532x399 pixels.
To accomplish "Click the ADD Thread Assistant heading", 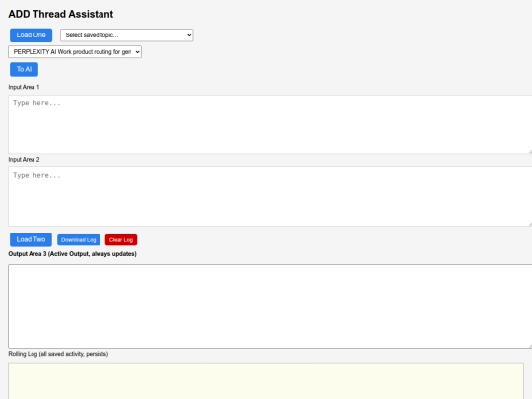I will tap(61, 14).
